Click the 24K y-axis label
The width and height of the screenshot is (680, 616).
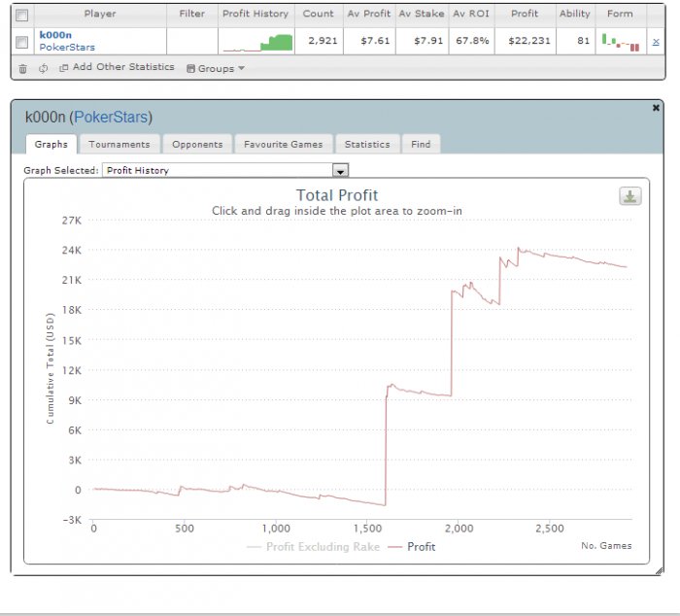(72, 251)
